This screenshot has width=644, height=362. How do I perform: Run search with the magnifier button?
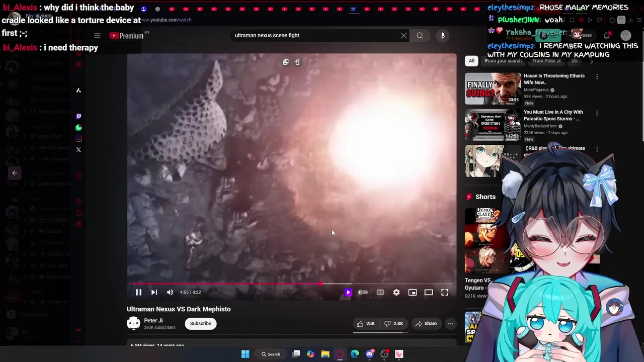tap(420, 35)
